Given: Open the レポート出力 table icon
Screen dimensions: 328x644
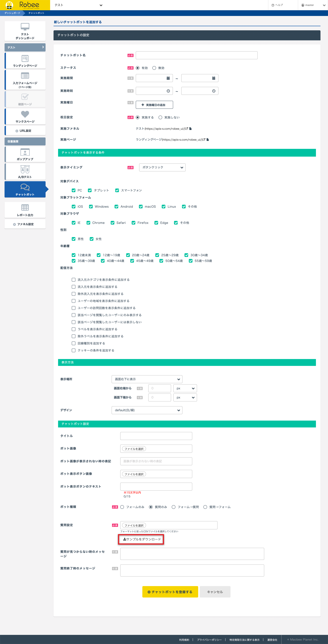Looking at the screenshot, I should tap(25, 207).
